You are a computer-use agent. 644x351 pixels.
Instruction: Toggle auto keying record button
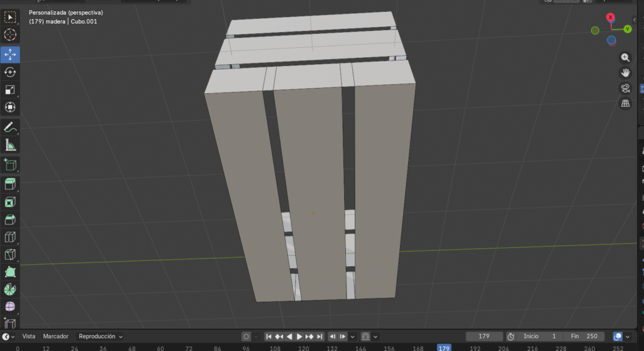pyautogui.click(x=247, y=337)
